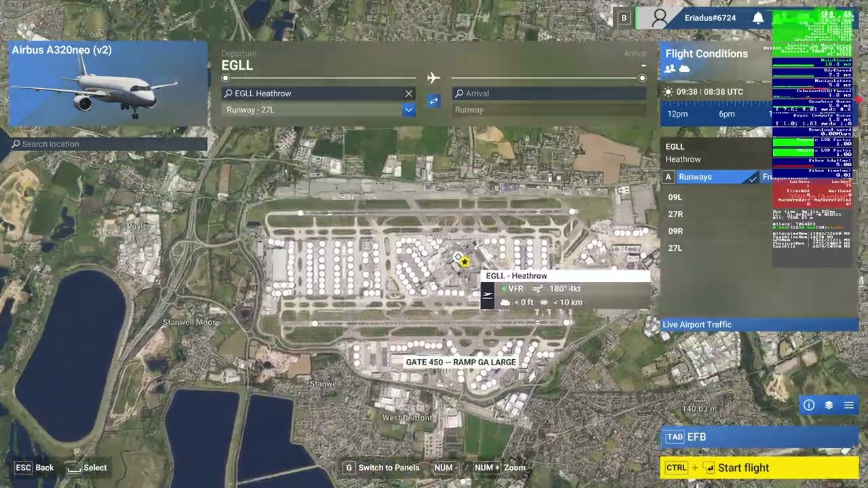Click the Airbus A320neo aircraft thumbnail
This screenshot has height=488, width=868.
tap(108, 83)
